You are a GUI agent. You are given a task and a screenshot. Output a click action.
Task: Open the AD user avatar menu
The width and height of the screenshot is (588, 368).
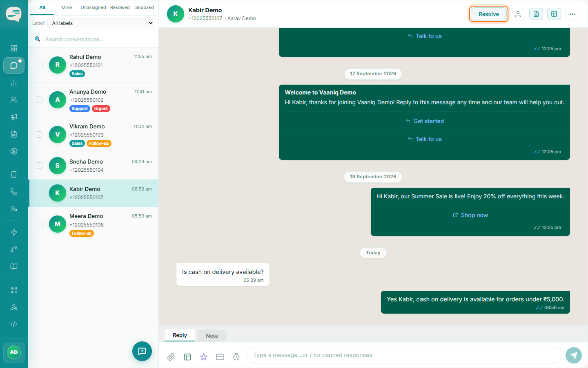(14, 352)
